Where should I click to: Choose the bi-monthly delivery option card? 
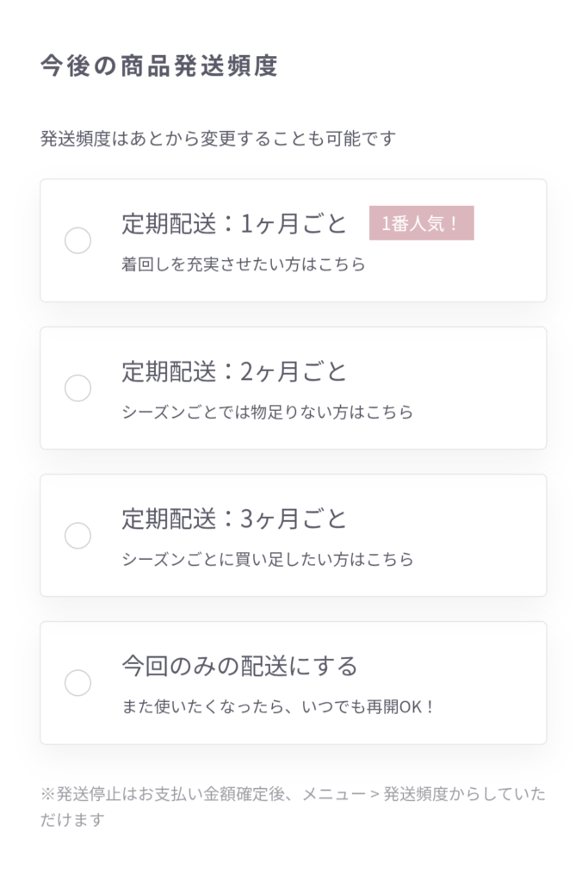pos(294,388)
